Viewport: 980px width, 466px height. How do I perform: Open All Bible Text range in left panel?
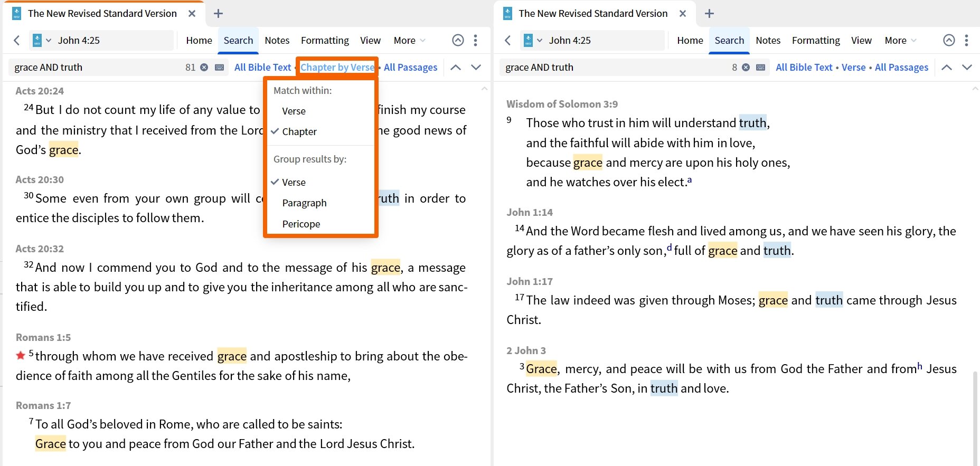click(262, 67)
